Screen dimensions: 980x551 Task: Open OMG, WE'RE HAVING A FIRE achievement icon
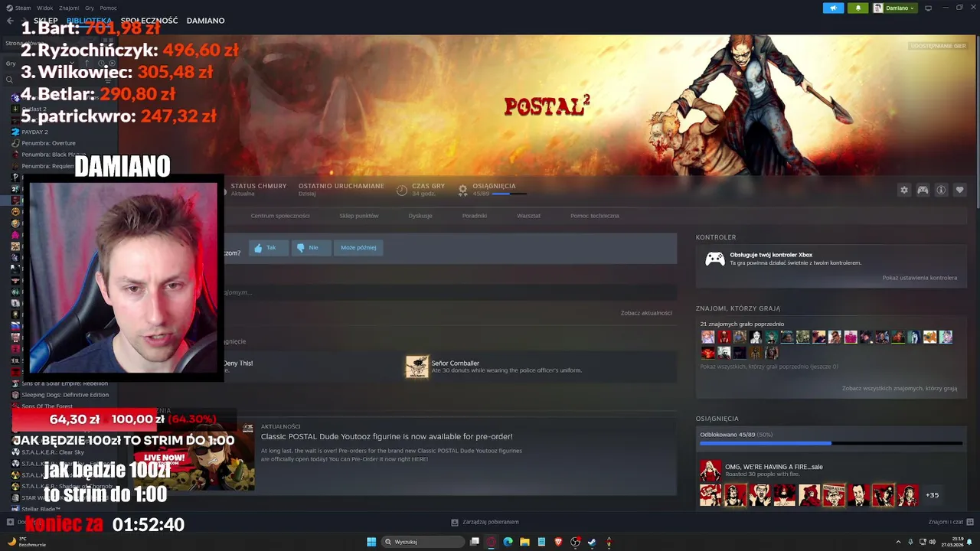710,471
